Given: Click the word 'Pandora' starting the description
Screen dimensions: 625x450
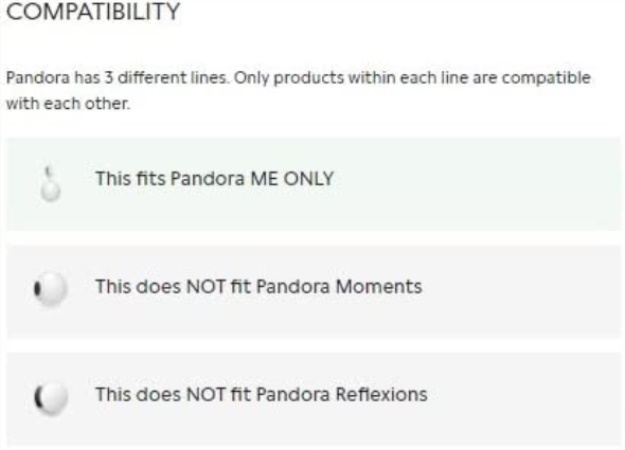Looking at the screenshot, I should [x=38, y=77].
